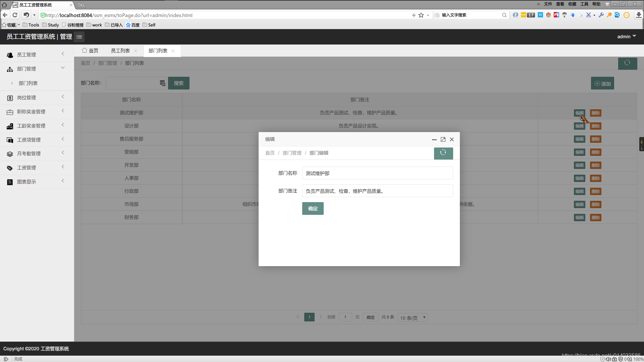
Task: Click the 首页 breadcrumb in edit dialog
Action: (270, 153)
